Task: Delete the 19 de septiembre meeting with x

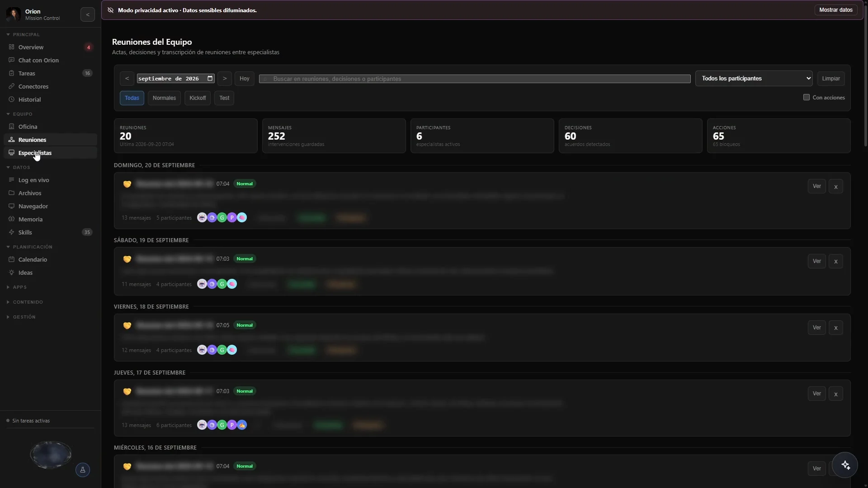Action: (836, 261)
